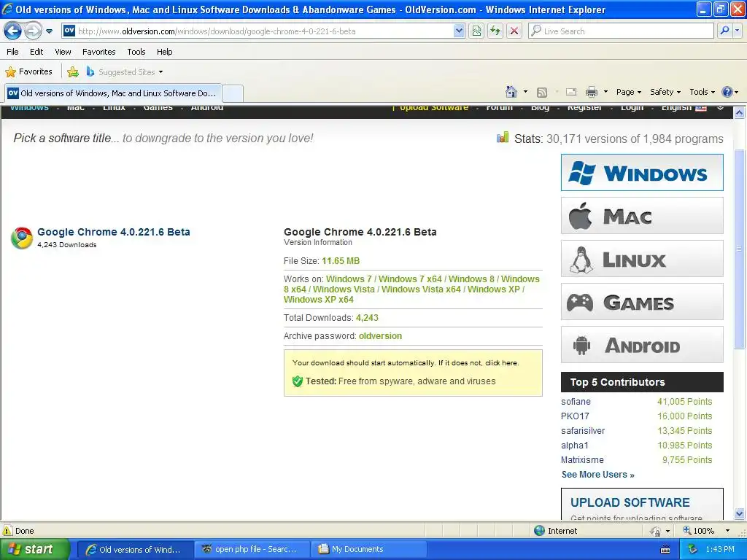Open the File menu

13,52
